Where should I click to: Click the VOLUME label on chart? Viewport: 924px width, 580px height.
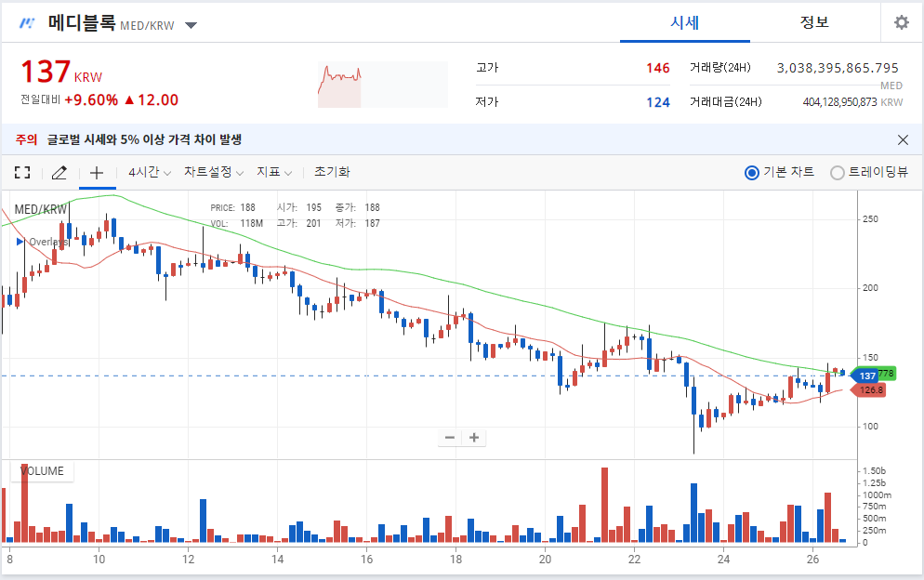[x=43, y=471]
